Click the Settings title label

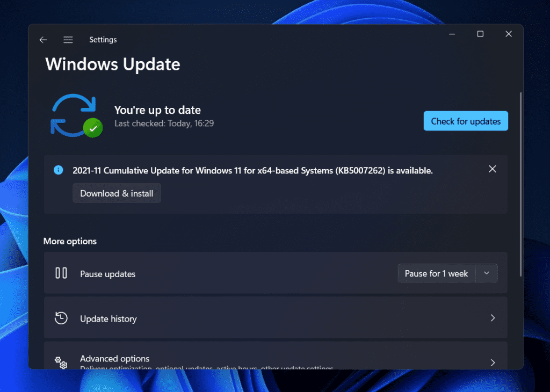point(103,39)
